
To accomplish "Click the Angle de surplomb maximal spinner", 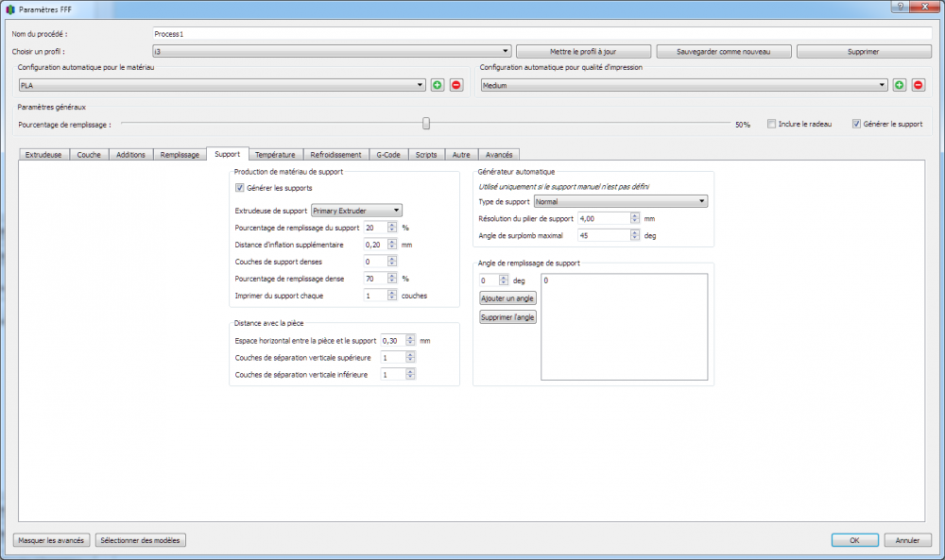I will 608,235.
